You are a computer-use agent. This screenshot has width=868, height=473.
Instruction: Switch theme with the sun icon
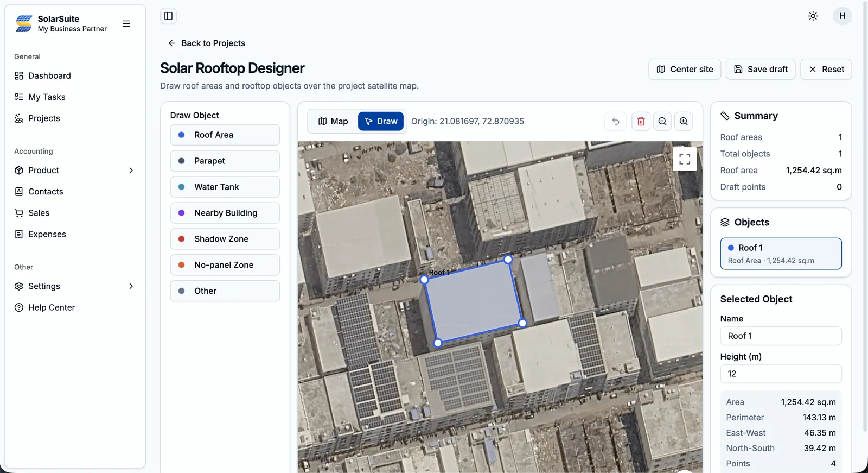point(813,16)
